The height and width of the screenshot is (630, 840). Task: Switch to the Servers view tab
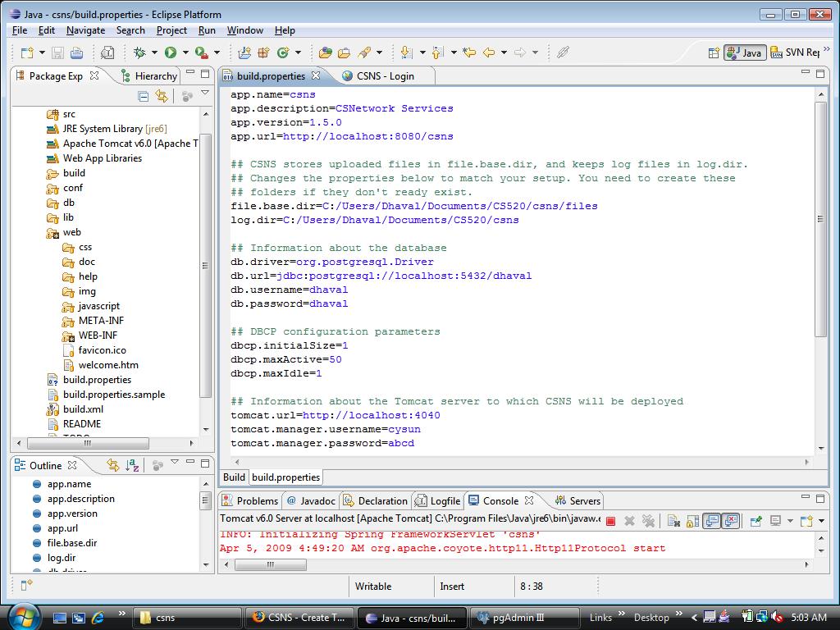pos(584,500)
